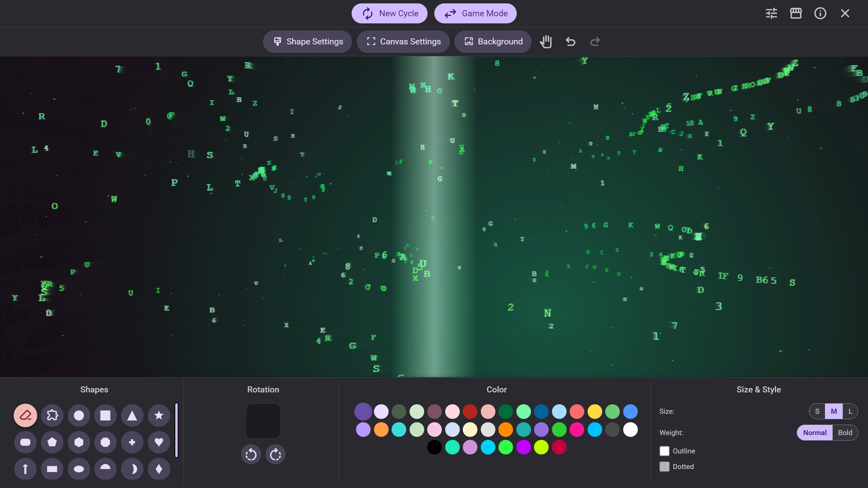Select the crescent moon shape
Screen dimensions: 868x488
point(132,469)
